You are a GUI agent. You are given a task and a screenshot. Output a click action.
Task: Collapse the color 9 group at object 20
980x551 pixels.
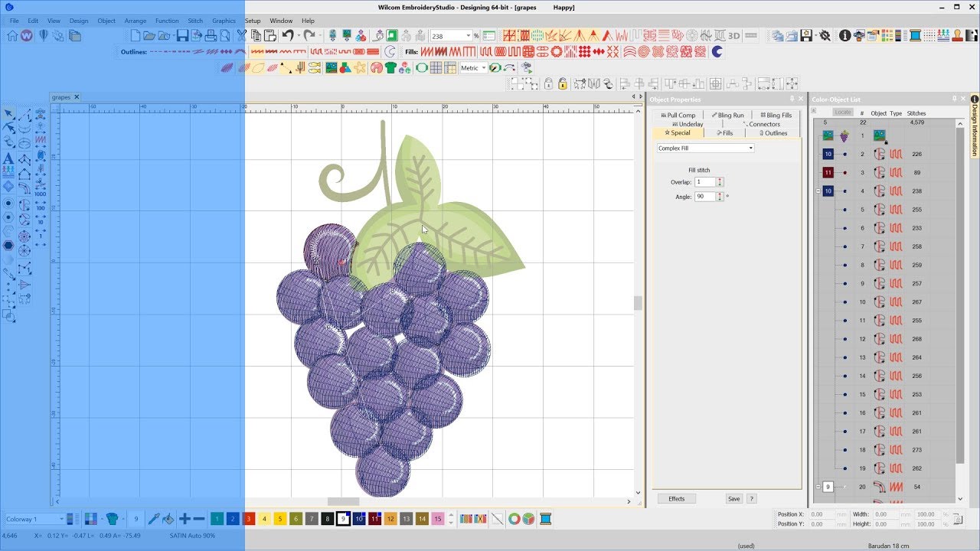tap(818, 487)
